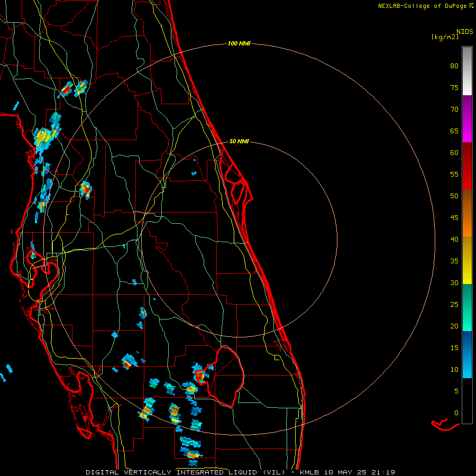The image size is (476, 476).
Task: Click the 50 value on the color scale
Action: (454, 196)
